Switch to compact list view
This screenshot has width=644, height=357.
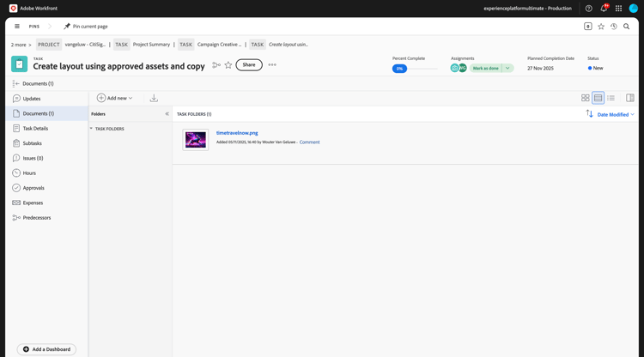611,98
